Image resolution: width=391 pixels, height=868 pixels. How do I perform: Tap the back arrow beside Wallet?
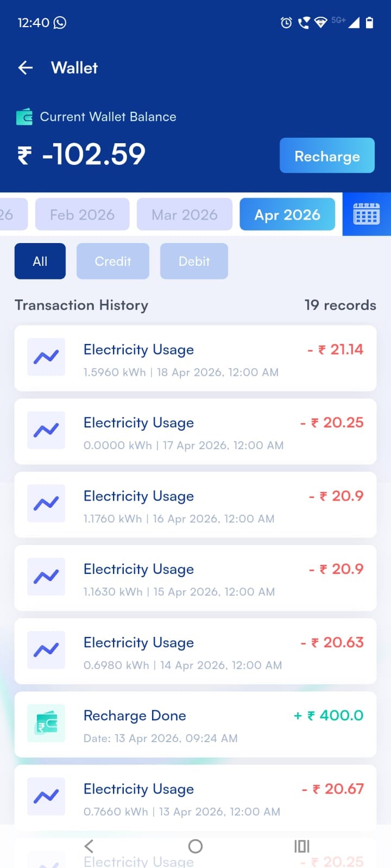[26, 68]
